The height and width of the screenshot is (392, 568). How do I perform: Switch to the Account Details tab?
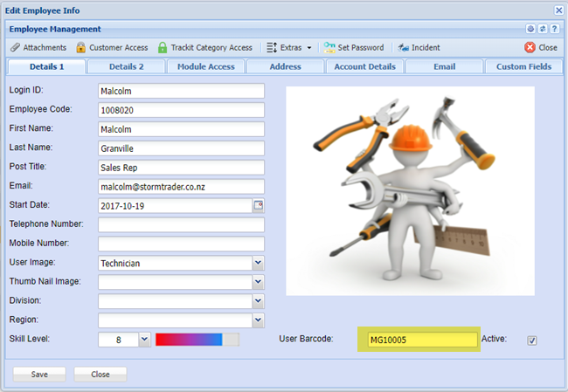point(364,66)
